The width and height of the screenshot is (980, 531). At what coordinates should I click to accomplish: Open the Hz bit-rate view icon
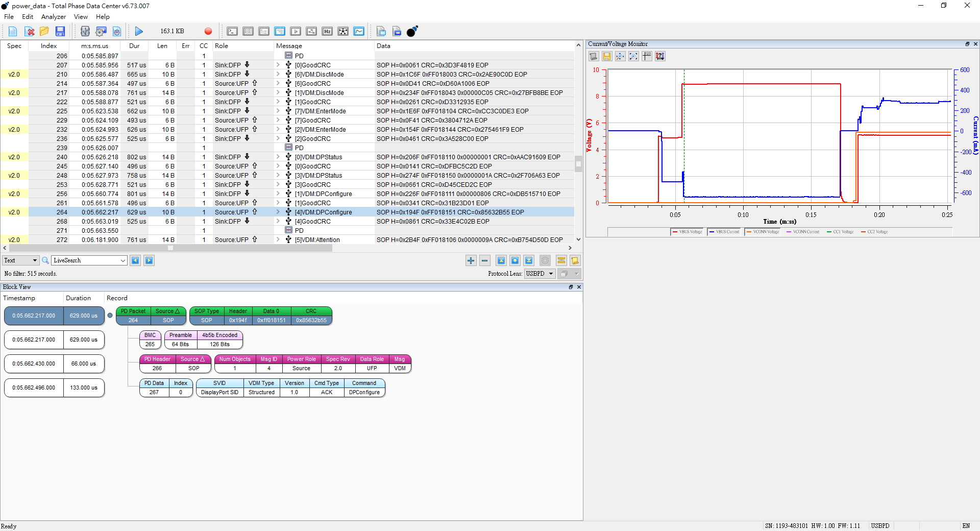(327, 32)
